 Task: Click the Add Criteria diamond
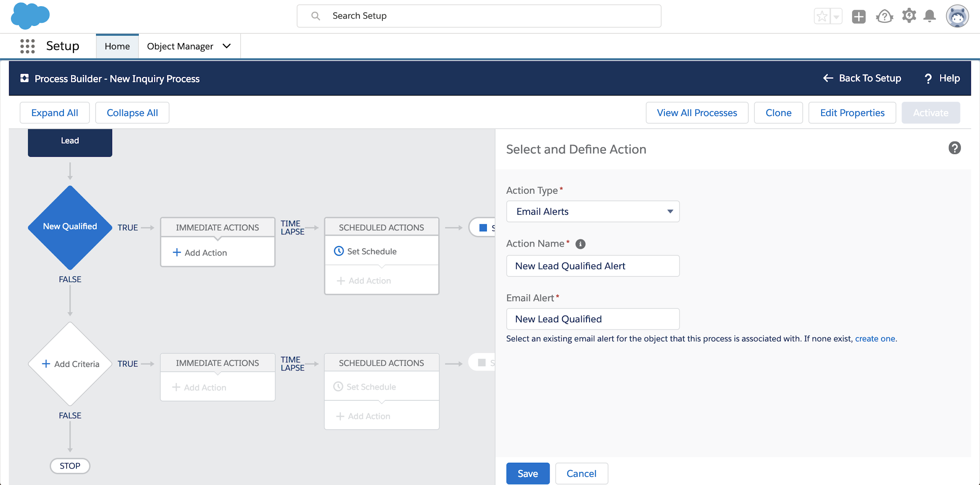click(70, 364)
